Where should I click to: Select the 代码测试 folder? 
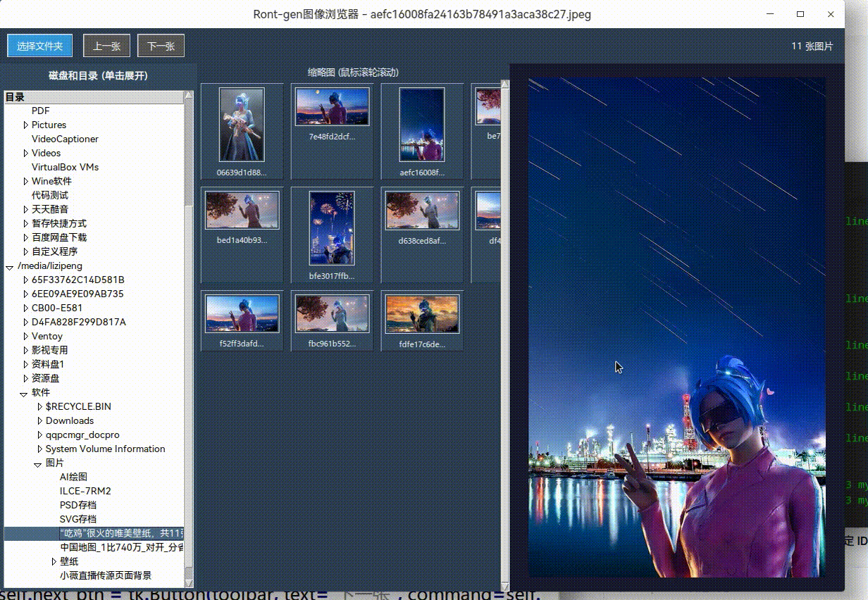[x=49, y=195]
